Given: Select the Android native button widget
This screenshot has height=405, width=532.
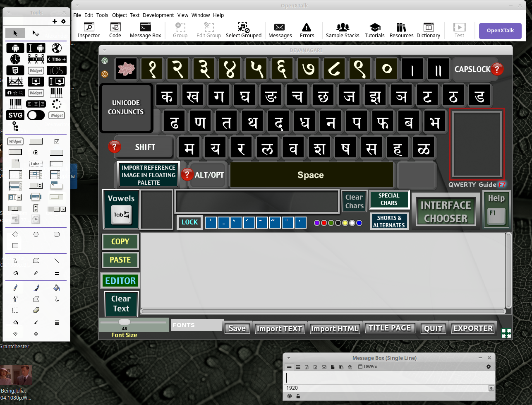Looking at the screenshot, I should click(15, 48).
